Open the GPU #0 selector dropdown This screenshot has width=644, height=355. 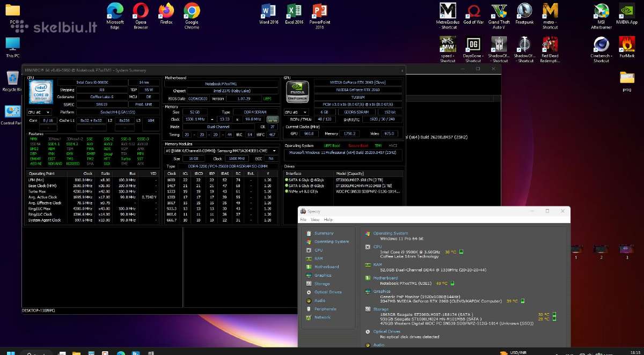297,112
